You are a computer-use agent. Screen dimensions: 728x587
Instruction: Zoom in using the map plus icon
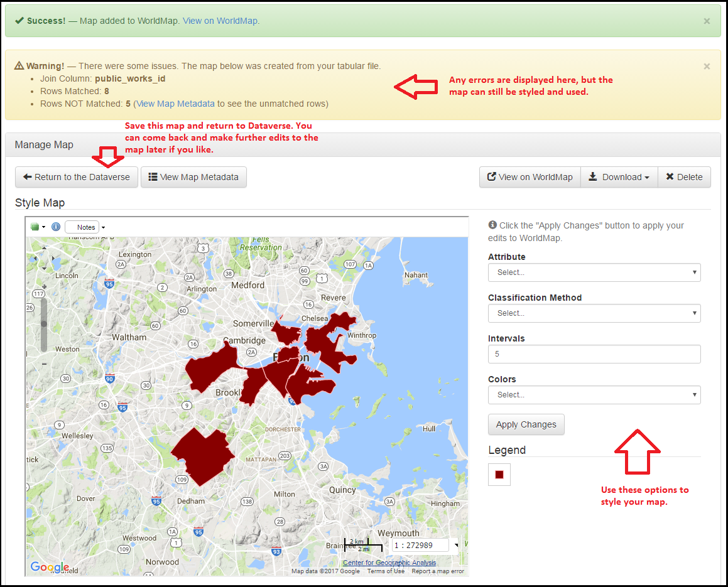tap(44, 287)
